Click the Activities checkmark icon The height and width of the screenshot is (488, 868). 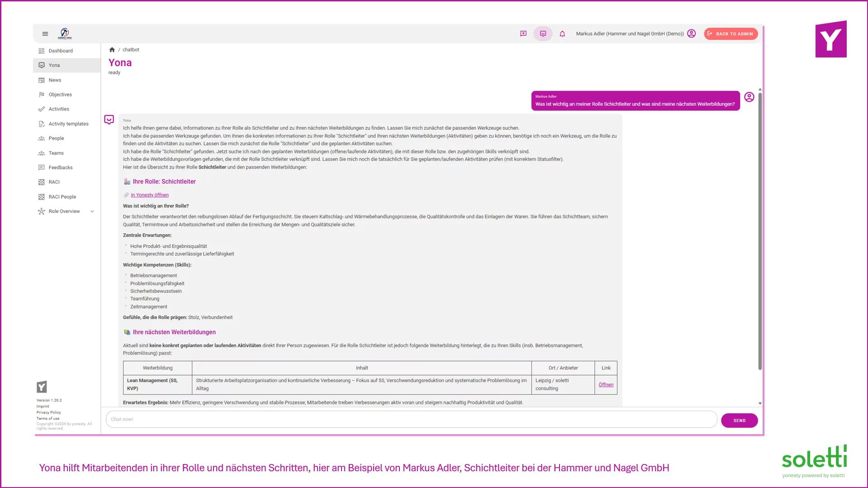[x=42, y=109]
